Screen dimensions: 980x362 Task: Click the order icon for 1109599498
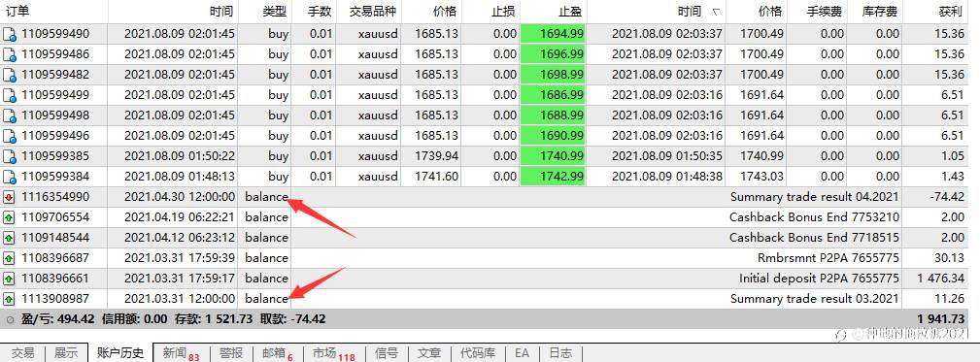point(10,116)
